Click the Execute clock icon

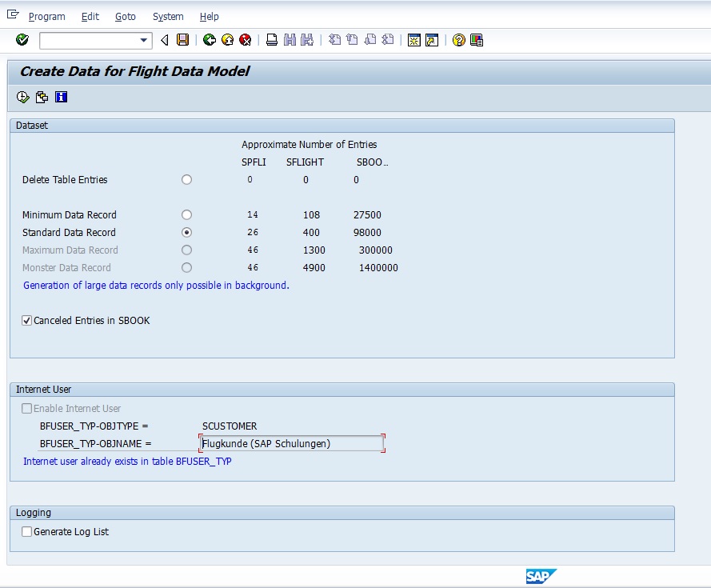tap(22, 97)
